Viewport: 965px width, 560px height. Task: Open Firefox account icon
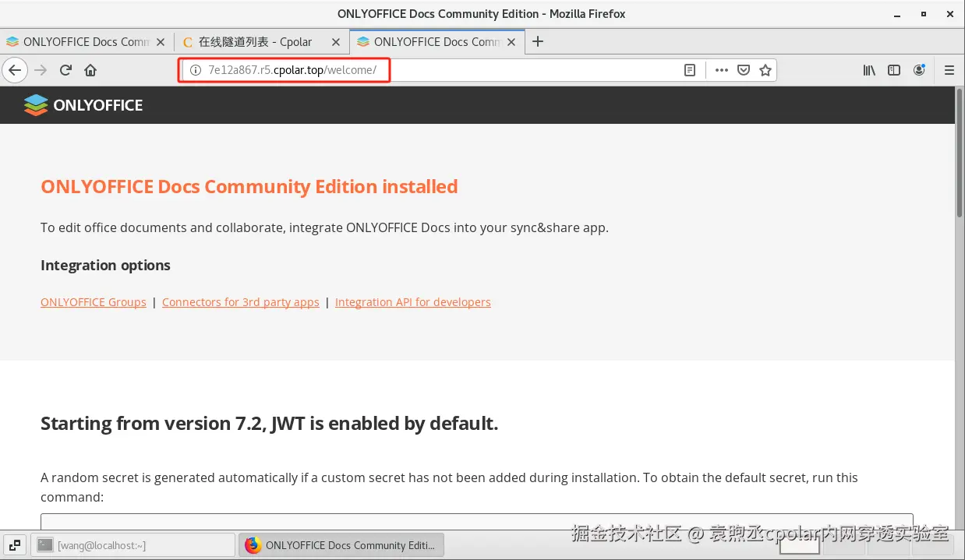coord(919,70)
